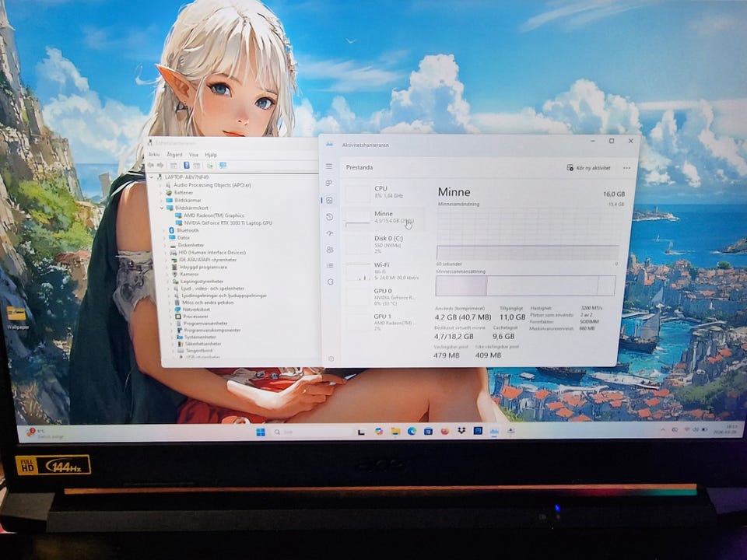Open the Details page icon in Task Manager
This screenshot has width=747, height=560.
click(330, 266)
